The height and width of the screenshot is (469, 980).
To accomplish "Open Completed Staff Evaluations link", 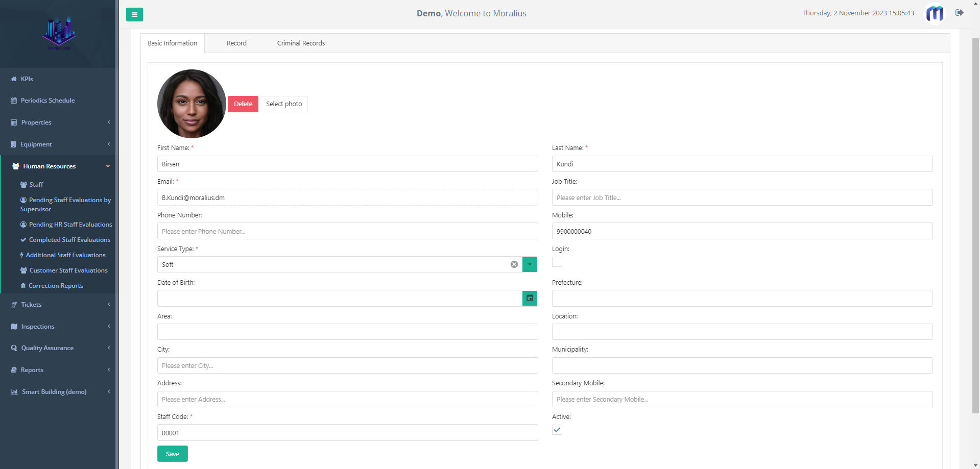I will (69, 240).
